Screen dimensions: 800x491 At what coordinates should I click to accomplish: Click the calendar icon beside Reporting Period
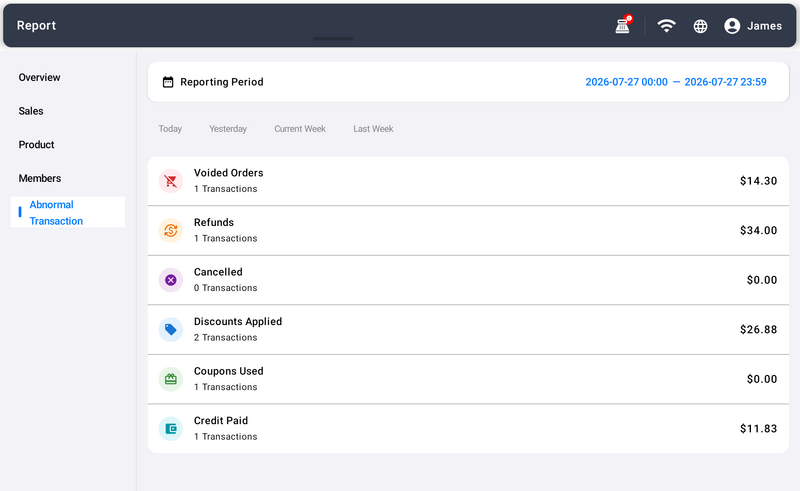click(x=168, y=82)
